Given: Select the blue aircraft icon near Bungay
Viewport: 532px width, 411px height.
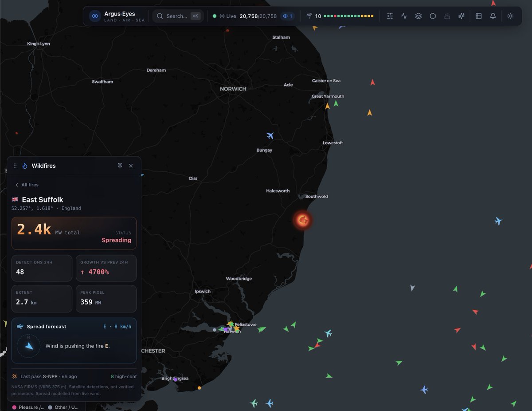Looking at the screenshot, I should (x=270, y=135).
